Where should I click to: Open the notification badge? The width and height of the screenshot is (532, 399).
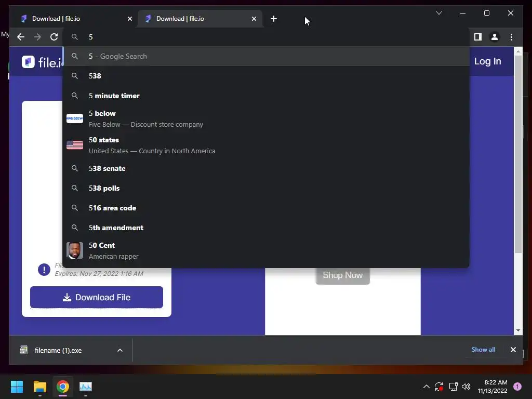(x=517, y=387)
